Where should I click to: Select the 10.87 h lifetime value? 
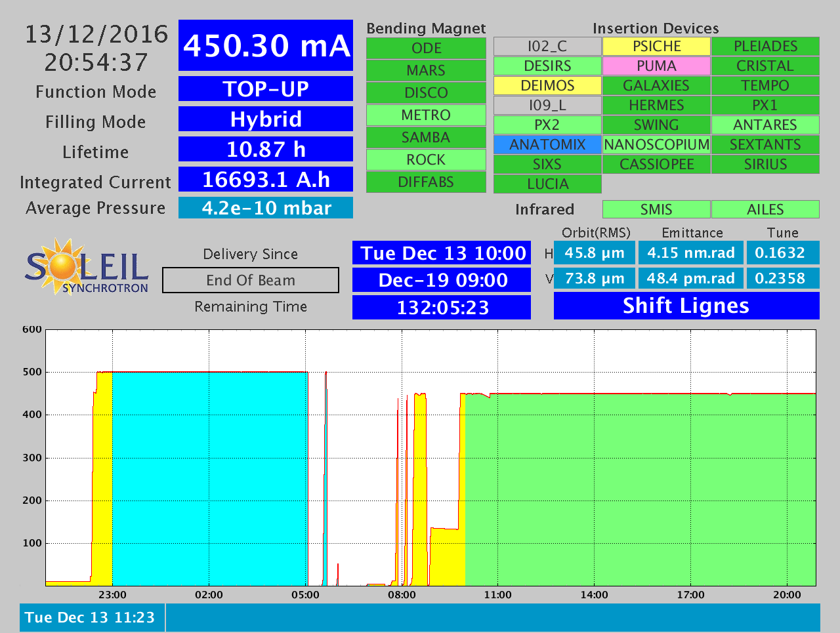266,149
